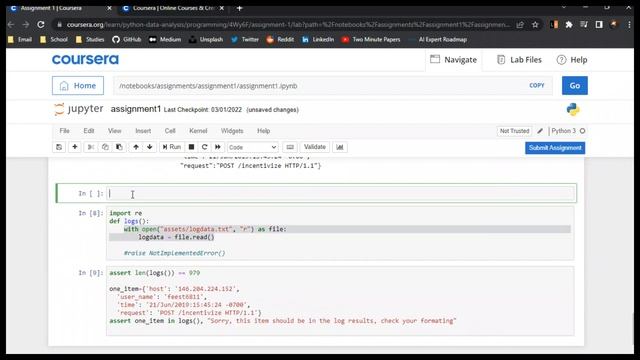Restart the kernel with the circular arrow icon
This screenshot has height=360, width=640.
click(204, 147)
